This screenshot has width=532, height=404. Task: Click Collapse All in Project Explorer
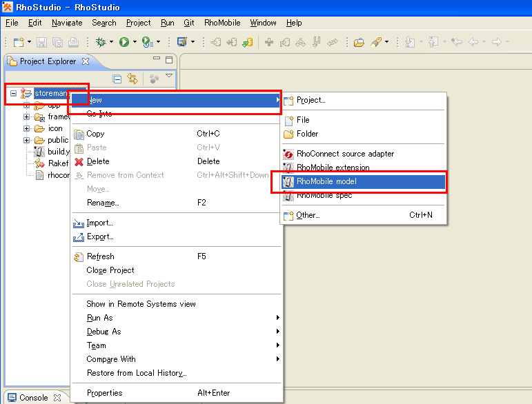click(117, 79)
